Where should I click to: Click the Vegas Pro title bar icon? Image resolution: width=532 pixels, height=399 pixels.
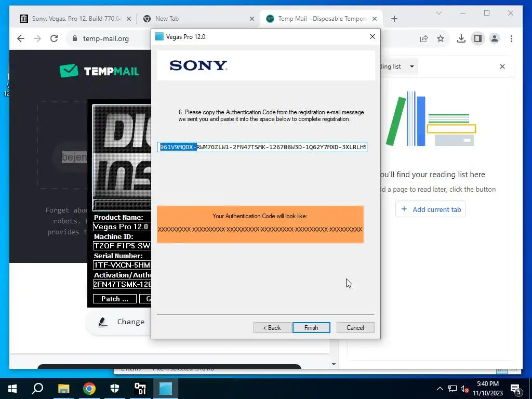click(159, 36)
